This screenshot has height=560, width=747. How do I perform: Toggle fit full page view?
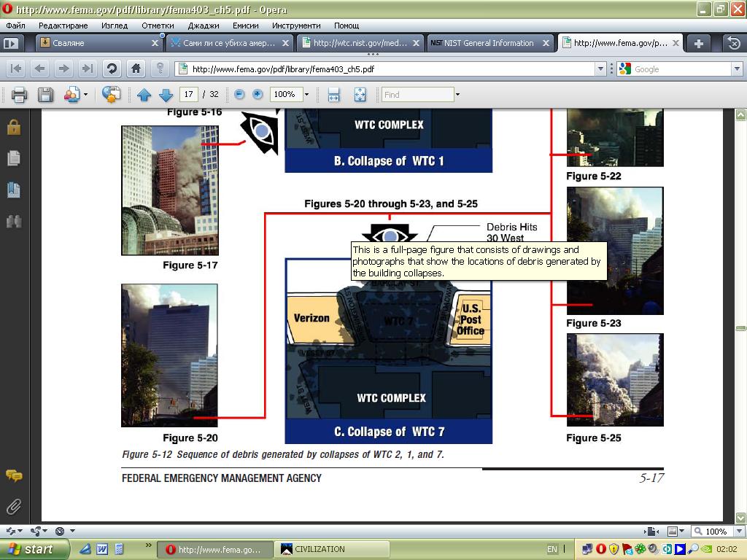360,95
